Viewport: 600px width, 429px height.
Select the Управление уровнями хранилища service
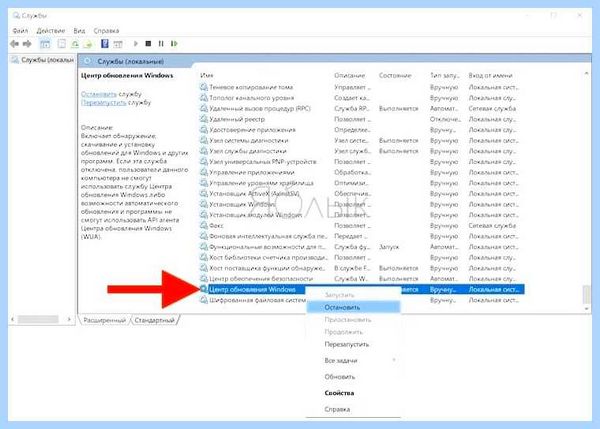[261, 183]
